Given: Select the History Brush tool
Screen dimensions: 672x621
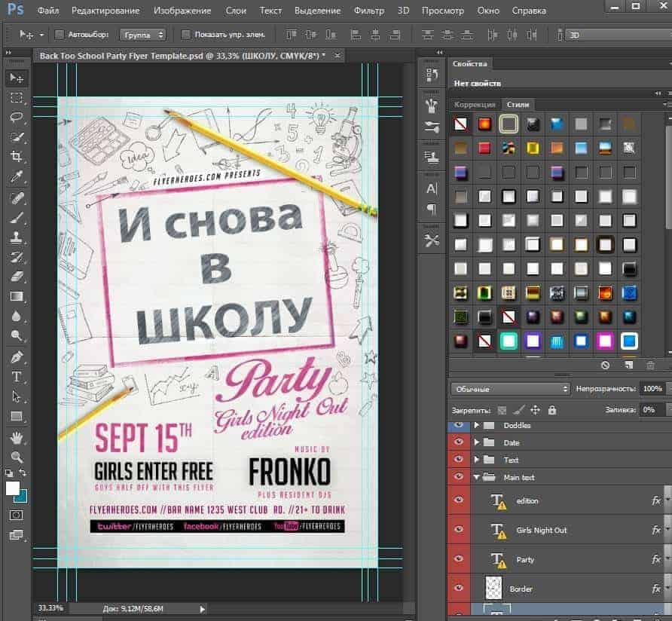Looking at the screenshot, I should click(x=17, y=257).
